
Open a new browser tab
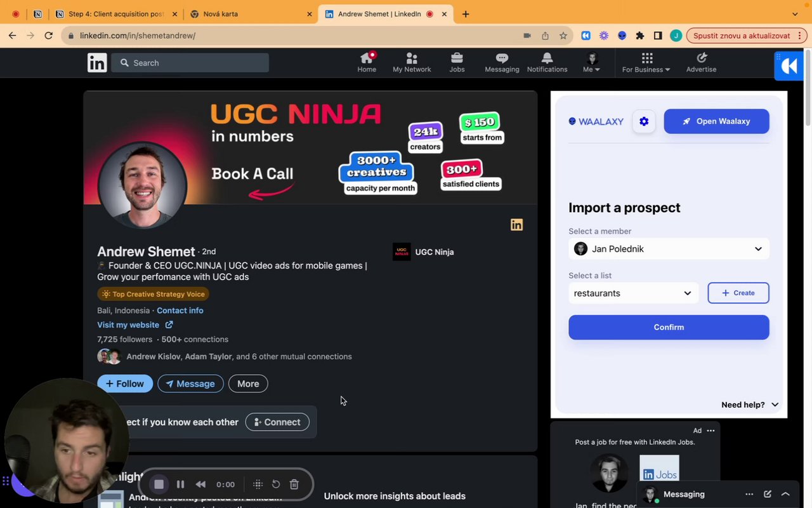(466, 14)
